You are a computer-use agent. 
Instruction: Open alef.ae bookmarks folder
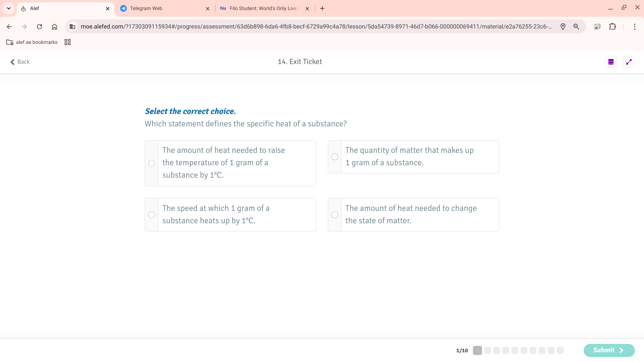click(x=32, y=42)
